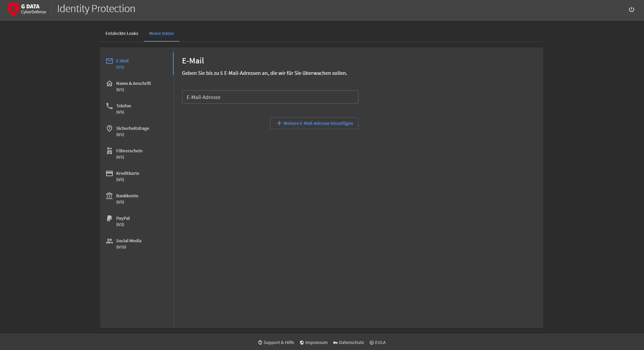Screen dimensions: 644x350
Task: Open the Impressum footer link
Action: pos(314,343)
